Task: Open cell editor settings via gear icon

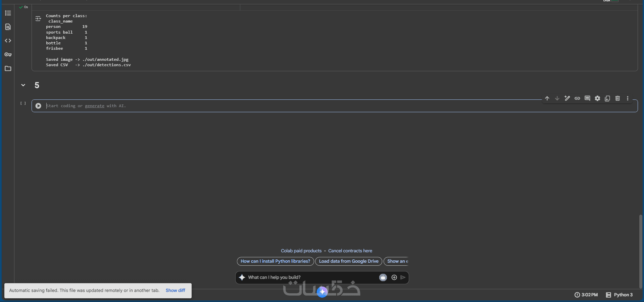Action: pyautogui.click(x=597, y=98)
